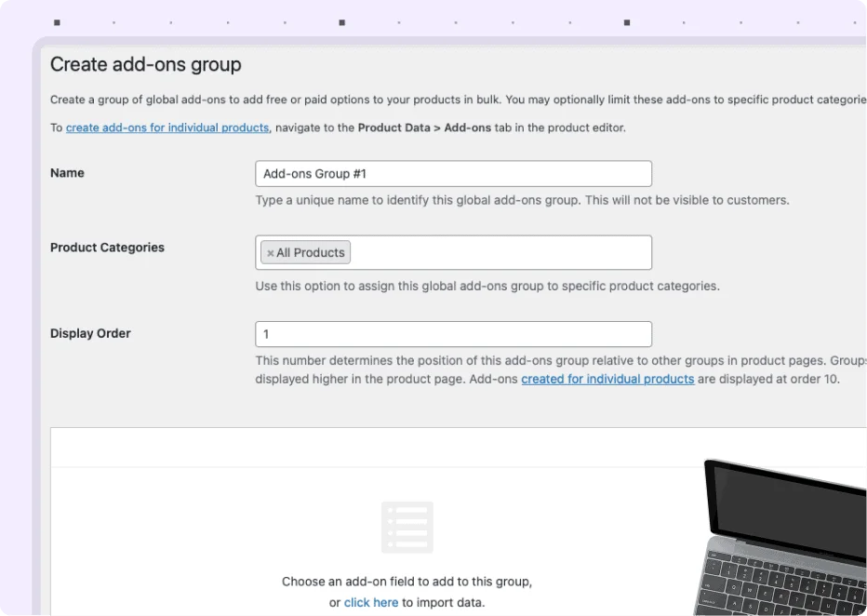Click 'Use this option to assign' help text

[x=487, y=286]
